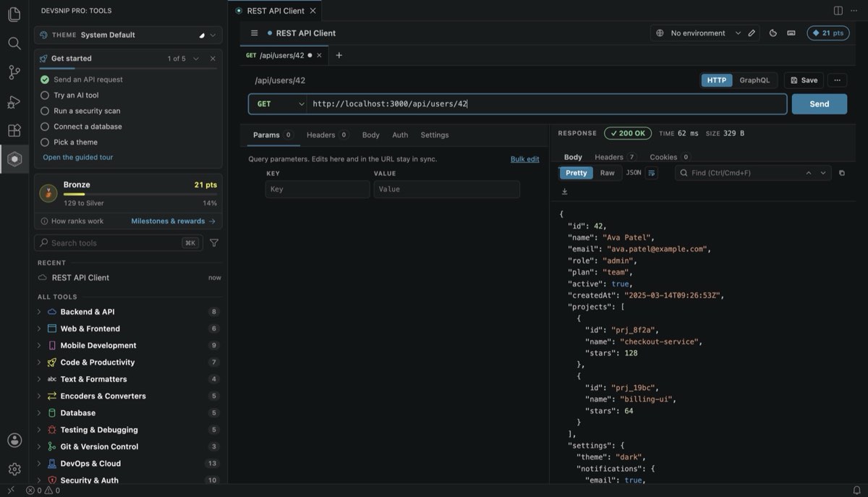This screenshot has height=497, width=868.
Task: Click the split editor icon in the top right
Action: click(838, 11)
